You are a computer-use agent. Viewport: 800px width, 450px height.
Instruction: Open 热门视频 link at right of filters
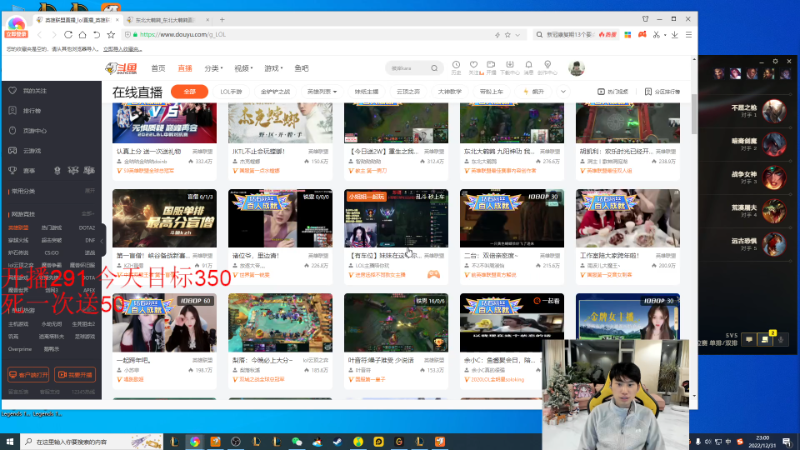(x=613, y=92)
